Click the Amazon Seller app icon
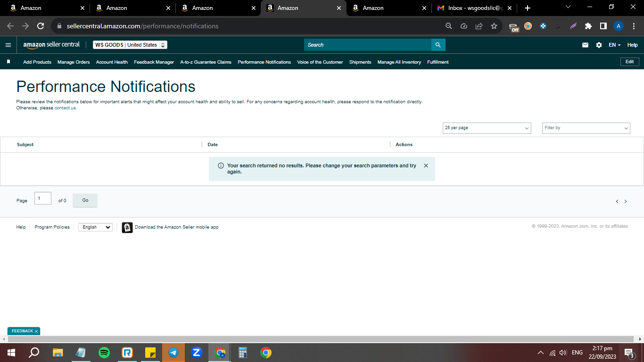 [x=127, y=228]
